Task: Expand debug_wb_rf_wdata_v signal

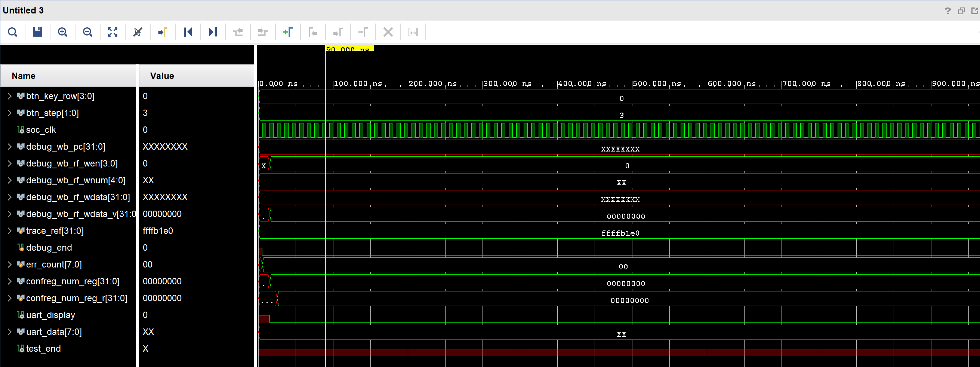Action: click(9, 214)
